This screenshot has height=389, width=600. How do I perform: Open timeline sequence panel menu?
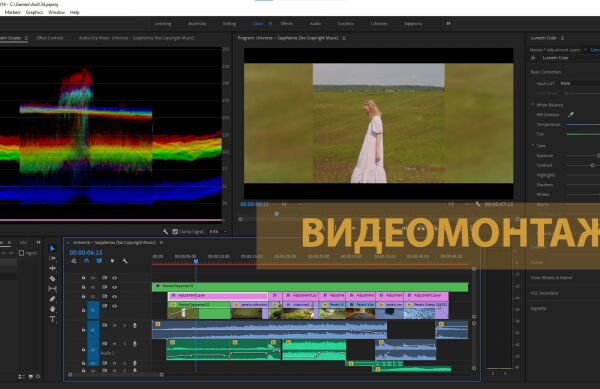[x=161, y=243]
